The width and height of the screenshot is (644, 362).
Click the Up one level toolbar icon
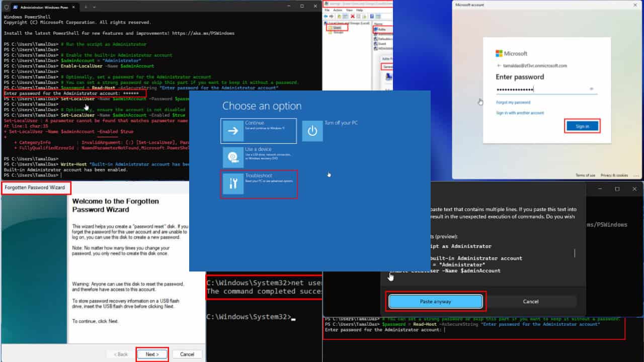pos(340,17)
